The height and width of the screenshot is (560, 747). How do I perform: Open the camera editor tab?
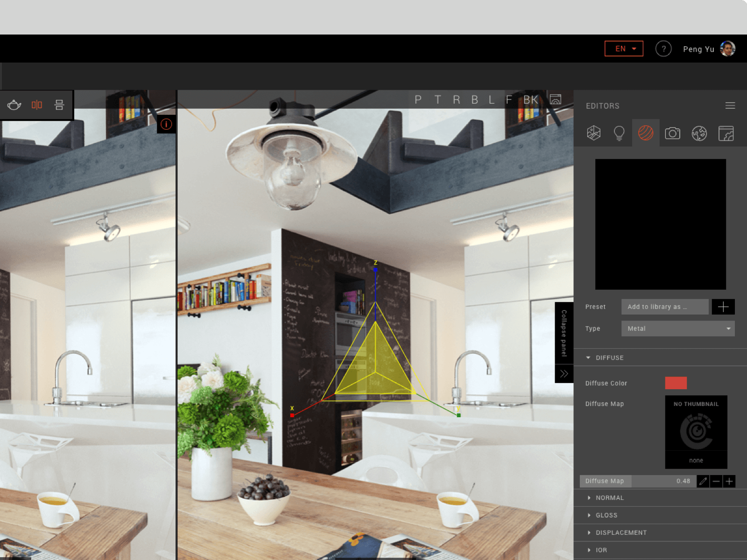672,133
